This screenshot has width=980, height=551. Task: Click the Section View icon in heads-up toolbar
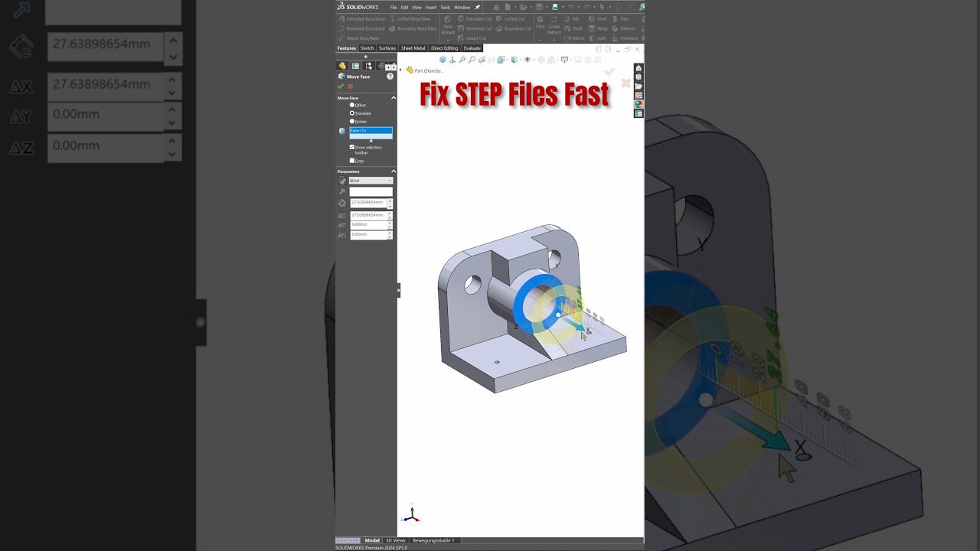(492, 59)
